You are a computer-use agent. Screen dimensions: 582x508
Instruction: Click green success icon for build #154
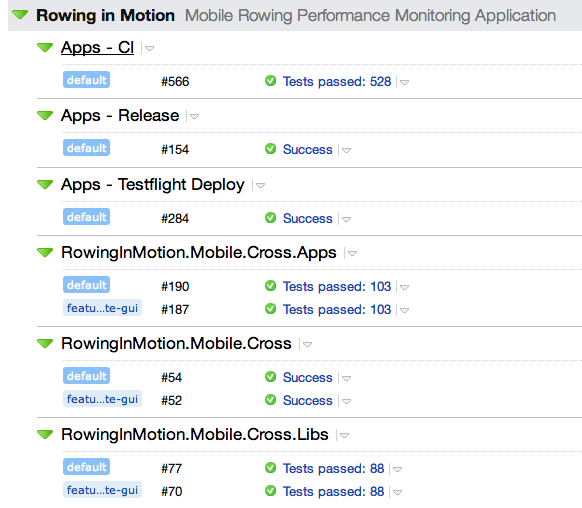click(x=270, y=149)
